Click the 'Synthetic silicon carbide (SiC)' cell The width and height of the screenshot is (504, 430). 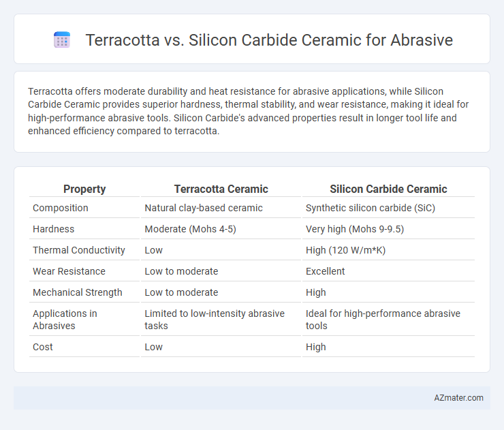[x=371, y=208]
